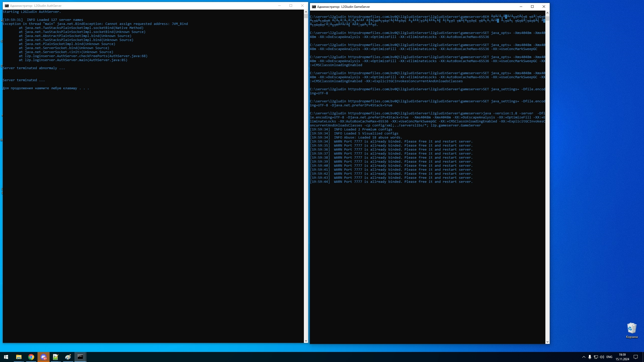Click the AuthServer scrollbar thumb
This screenshot has height=362, width=644.
click(306, 16)
